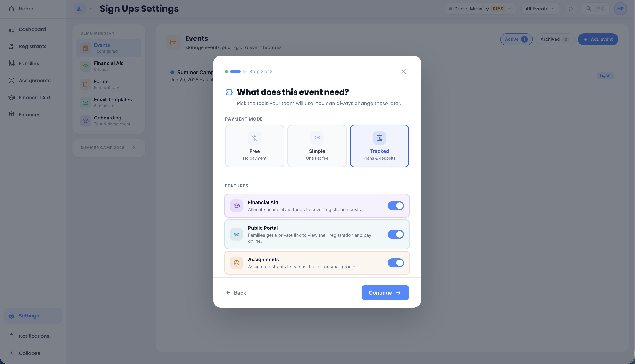Viewport: 635px width, 364px height.
Task: Open the Families section icon
Action: click(x=11, y=63)
